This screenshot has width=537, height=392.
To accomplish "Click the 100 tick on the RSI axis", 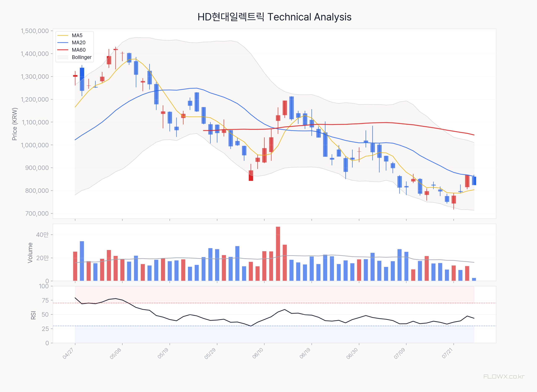I will (44, 286).
